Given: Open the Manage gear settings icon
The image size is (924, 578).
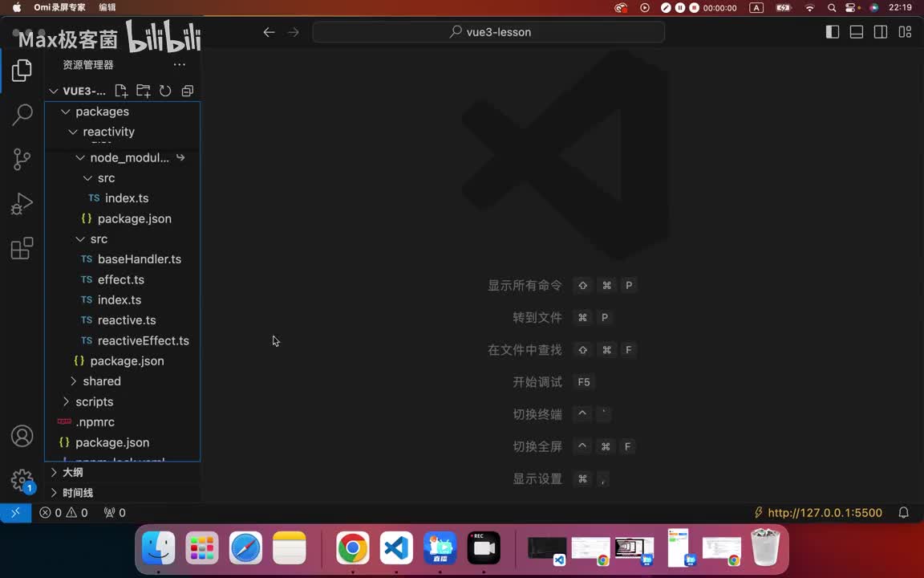Looking at the screenshot, I should tap(22, 480).
